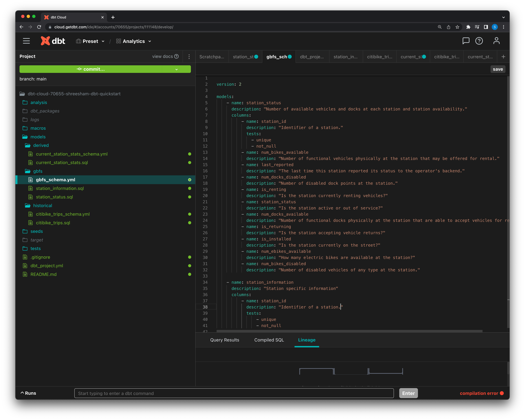Switch to the Compiled SQL tab
The height and width of the screenshot is (420, 525).
click(269, 340)
